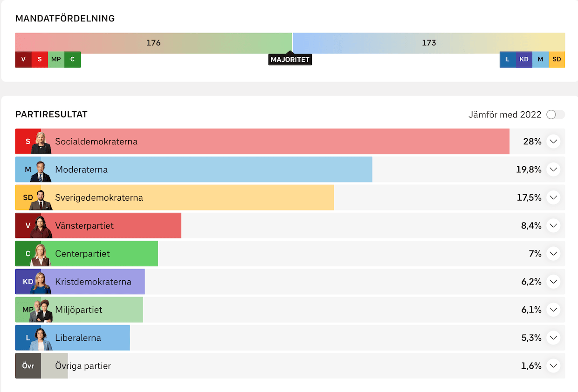Click the M party badge in mandate legend
This screenshot has width=578, height=392.
point(540,60)
